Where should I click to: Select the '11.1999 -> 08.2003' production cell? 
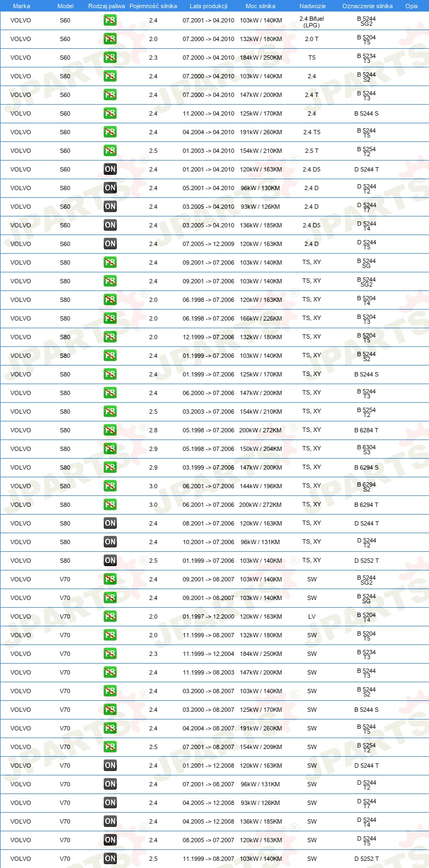click(208, 672)
